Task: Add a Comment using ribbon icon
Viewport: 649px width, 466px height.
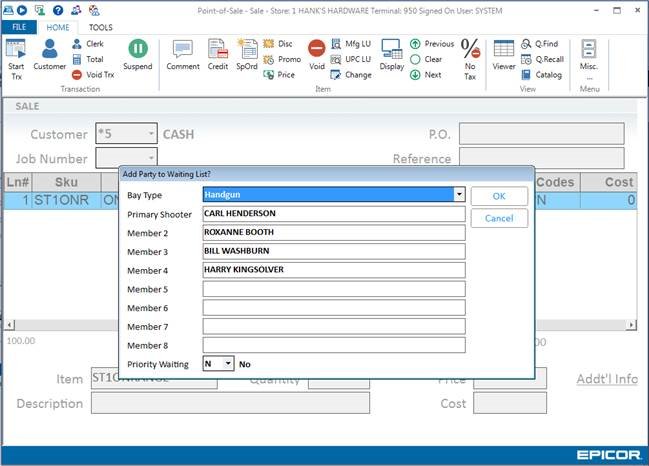Action: 183,50
